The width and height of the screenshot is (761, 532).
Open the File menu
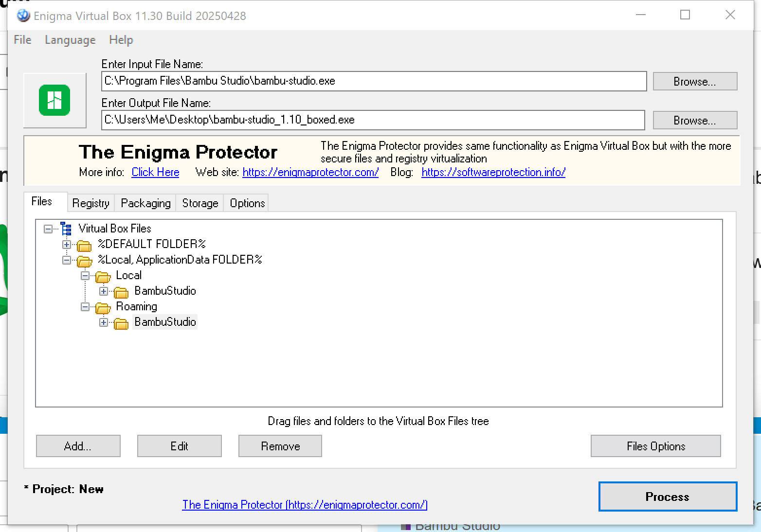point(22,40)
